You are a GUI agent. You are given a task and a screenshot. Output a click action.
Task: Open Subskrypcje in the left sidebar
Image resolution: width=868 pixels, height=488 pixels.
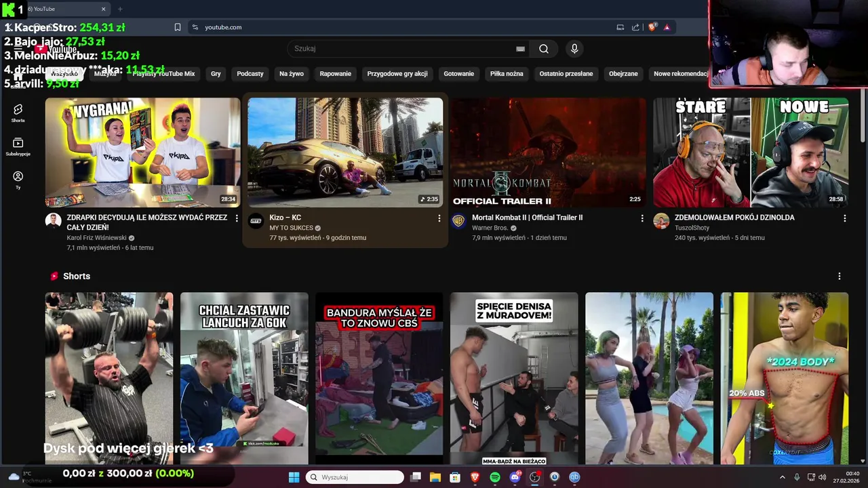pyautogui.click(x=18, y=146)
